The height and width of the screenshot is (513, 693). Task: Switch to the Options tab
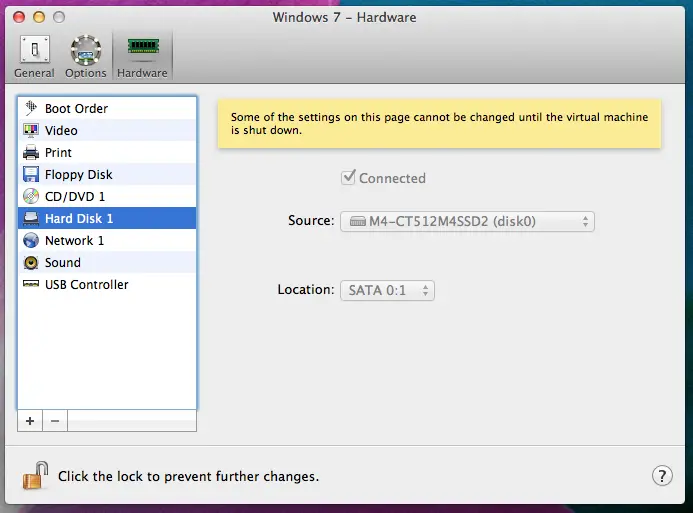coord(85,56)
